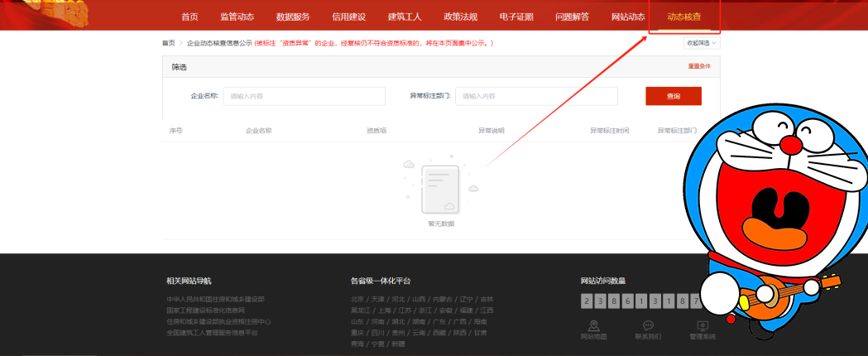868x356 pixels.
Task: Collapse the filter with 收起筛选 dropdown
Action: coord(701,43)
